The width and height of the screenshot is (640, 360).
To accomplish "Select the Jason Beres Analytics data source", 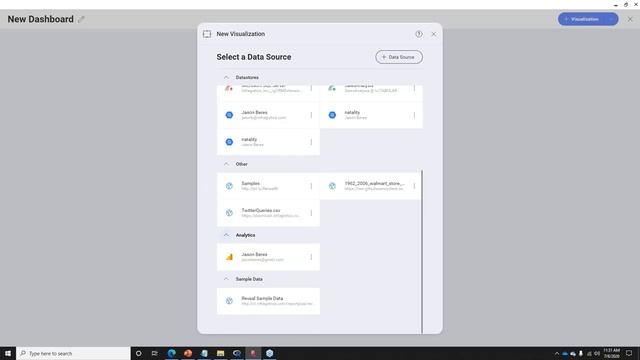I will click(268, 257).
